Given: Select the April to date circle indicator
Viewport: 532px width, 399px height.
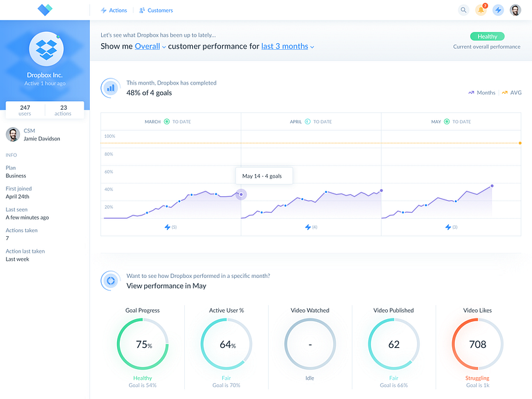Looking at the screenshot, I should point(307,122).
